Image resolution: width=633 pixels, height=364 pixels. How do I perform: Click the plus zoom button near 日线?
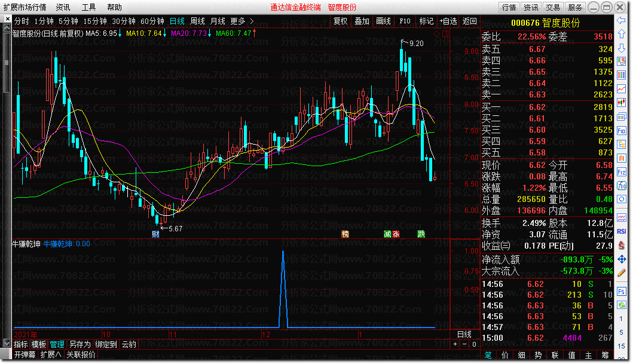coord(455,344)
